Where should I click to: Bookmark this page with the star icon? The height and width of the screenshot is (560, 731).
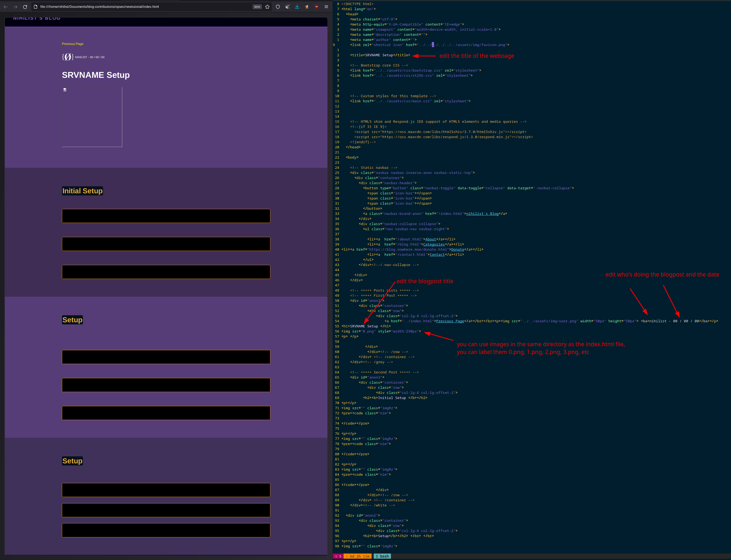tap(267, 7)
